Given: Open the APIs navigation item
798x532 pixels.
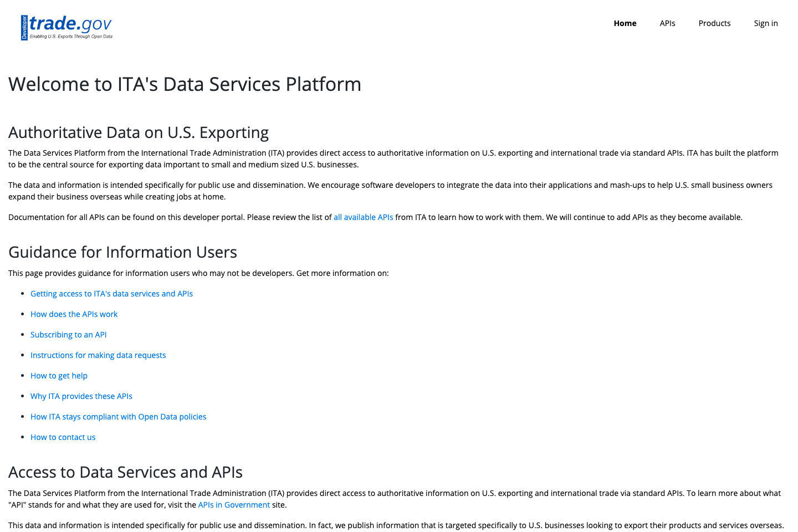Looking at the screenshot, I should pyautogui.click(x=667, y=23).
